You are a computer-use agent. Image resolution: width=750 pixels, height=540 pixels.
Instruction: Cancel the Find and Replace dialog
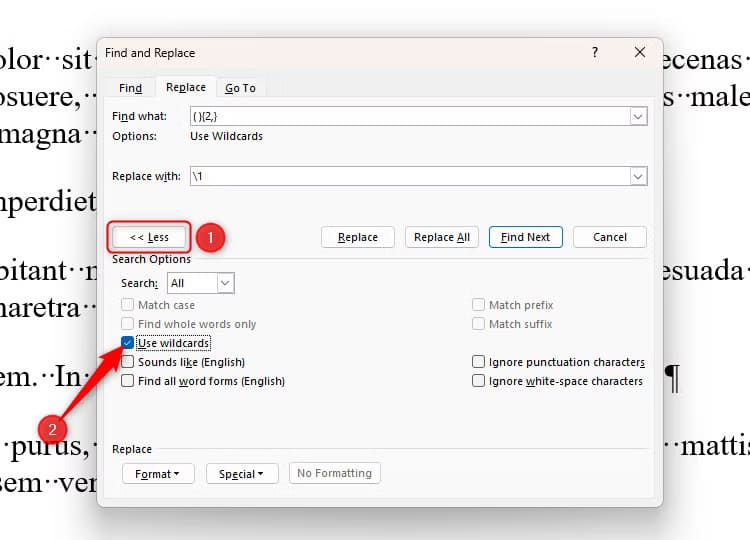click(609, 237)
